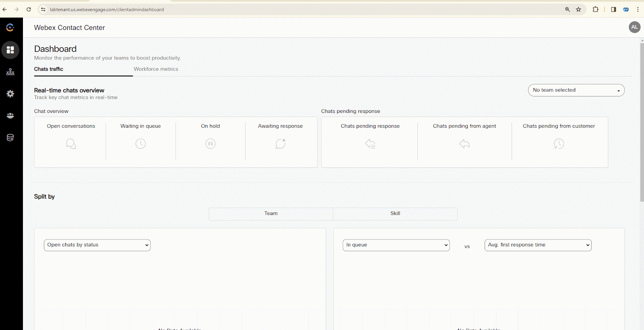The image size is (644, 330).
Task: Open the settings gear sidebar icon
Action: coord(10,94)
